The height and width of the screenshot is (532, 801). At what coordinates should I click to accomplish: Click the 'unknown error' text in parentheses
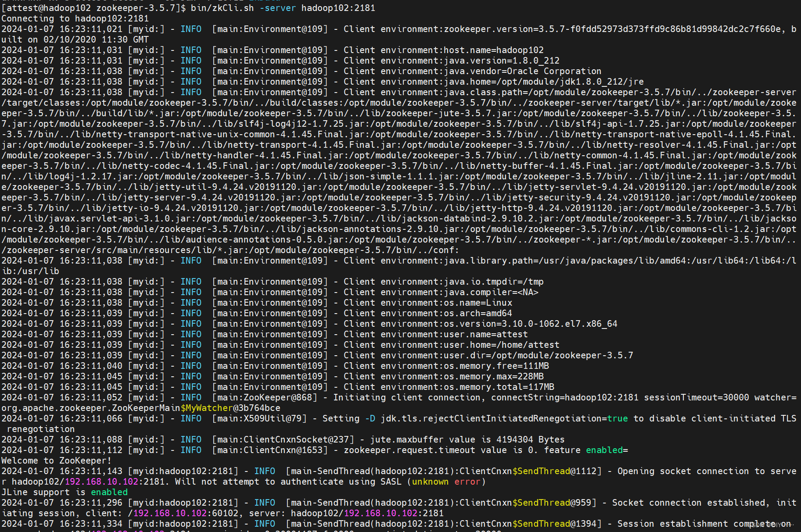(446, 482)
